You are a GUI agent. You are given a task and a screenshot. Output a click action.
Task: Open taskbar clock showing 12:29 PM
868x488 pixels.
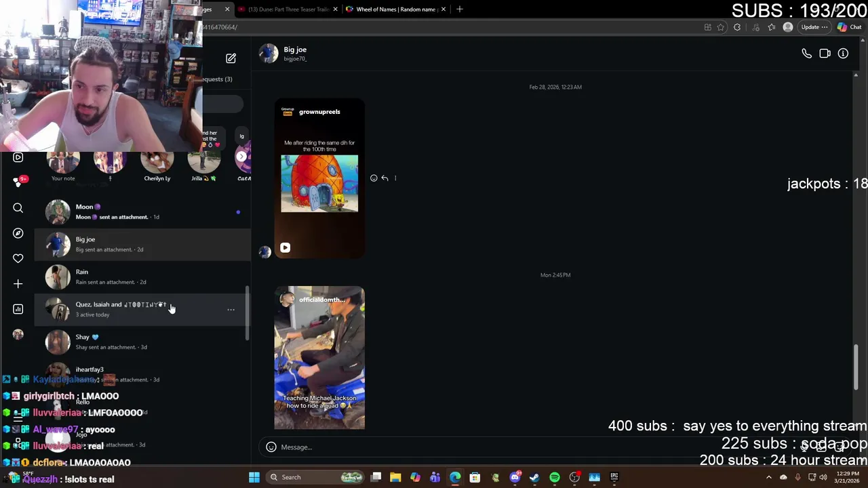pyautogui.click(x=846, y=477)
